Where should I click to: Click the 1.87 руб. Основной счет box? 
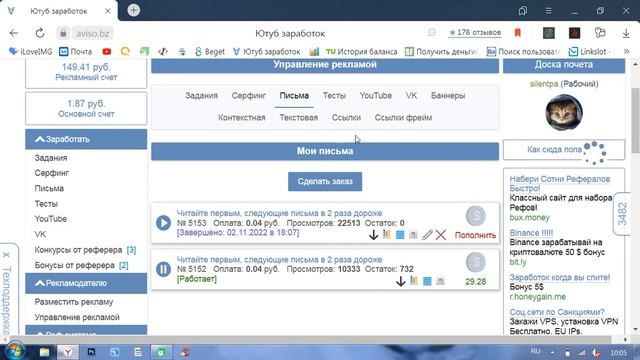86,108
